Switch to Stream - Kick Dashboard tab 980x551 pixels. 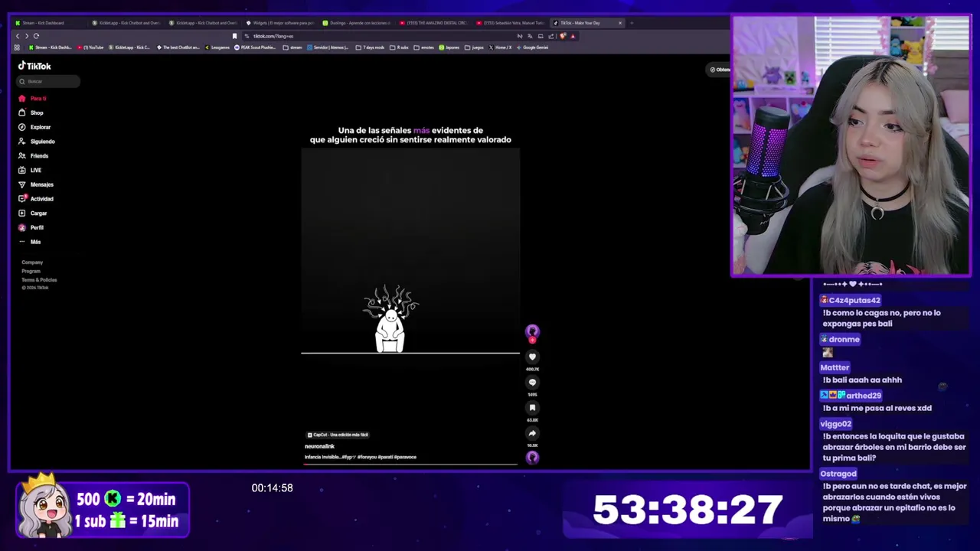pos(51,23)
